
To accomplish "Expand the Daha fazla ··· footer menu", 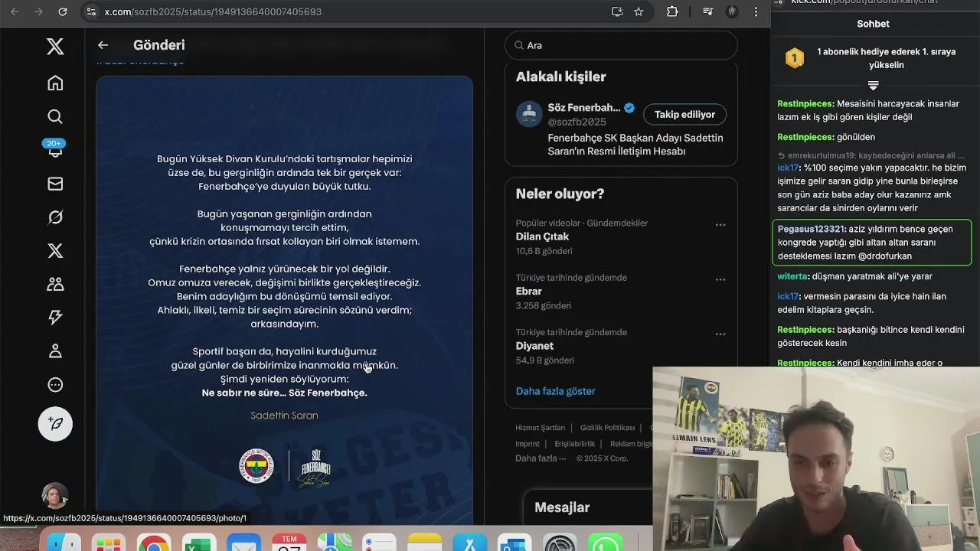I will click(x=541, y=458).
